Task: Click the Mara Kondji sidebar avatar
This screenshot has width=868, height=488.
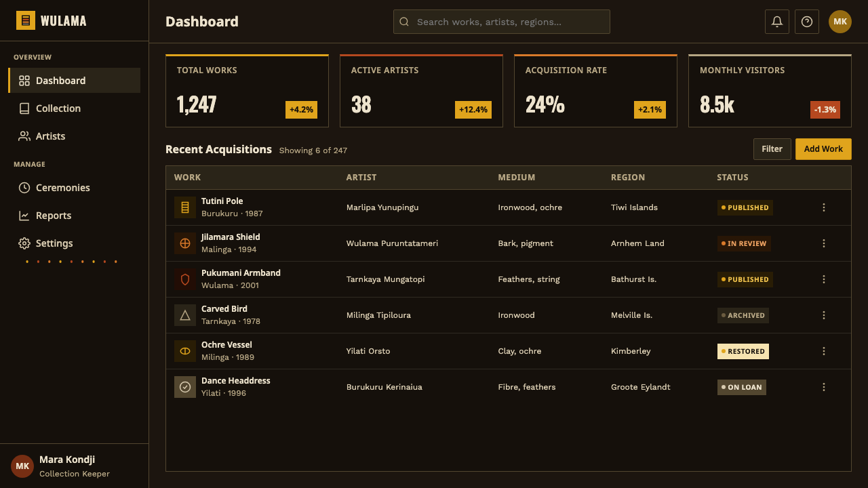Action: [22, 466]
